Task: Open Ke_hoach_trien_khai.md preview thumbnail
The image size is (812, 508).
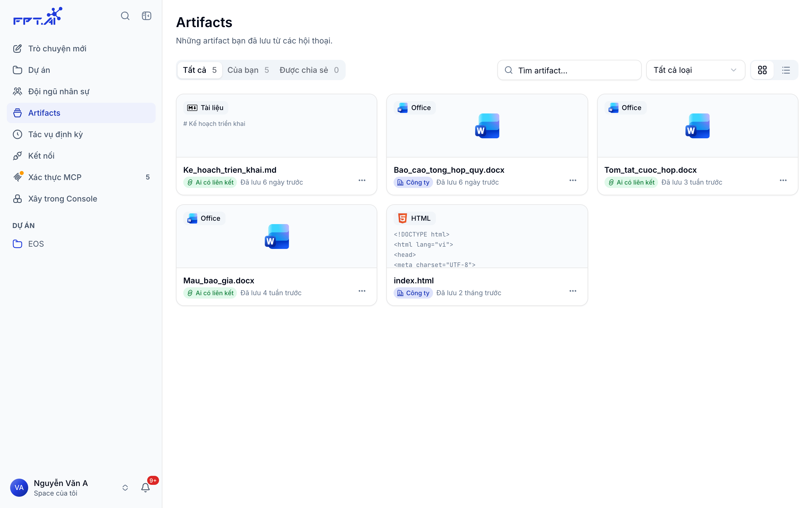Action: click(x=277, y=126)
